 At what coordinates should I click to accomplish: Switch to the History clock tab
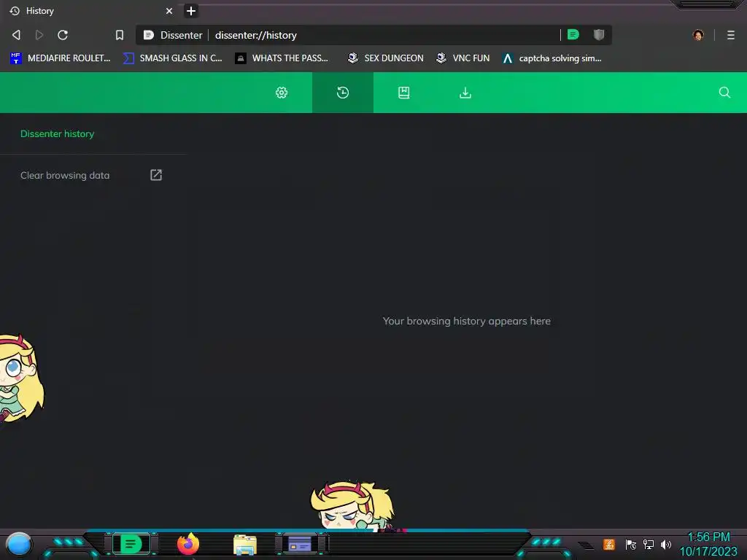tap(343, 93)
